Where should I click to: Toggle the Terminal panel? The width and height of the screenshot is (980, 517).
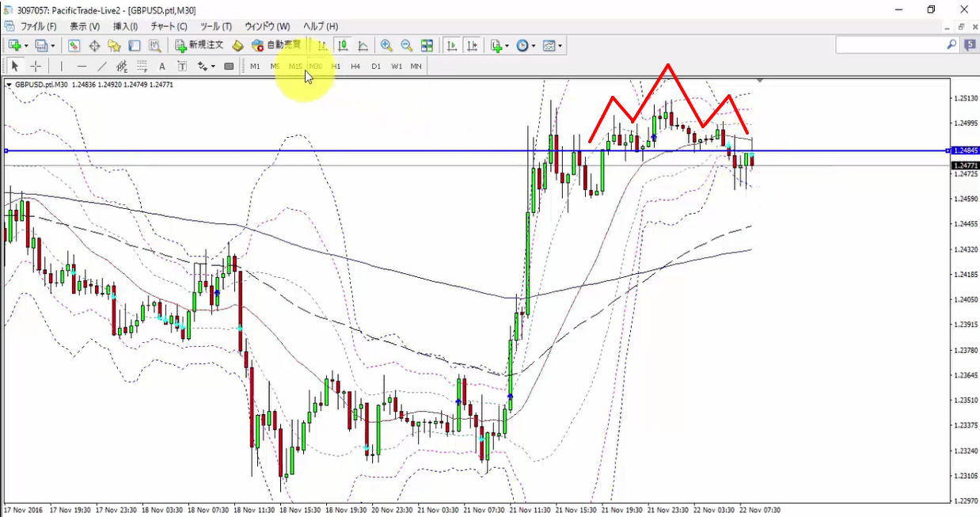(x=135, y=46)
